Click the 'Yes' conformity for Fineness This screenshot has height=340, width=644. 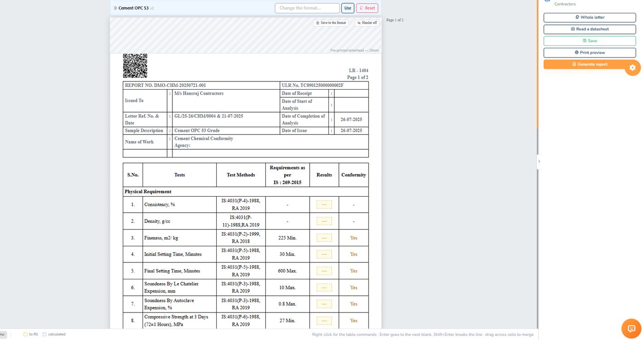pos(354,238)
